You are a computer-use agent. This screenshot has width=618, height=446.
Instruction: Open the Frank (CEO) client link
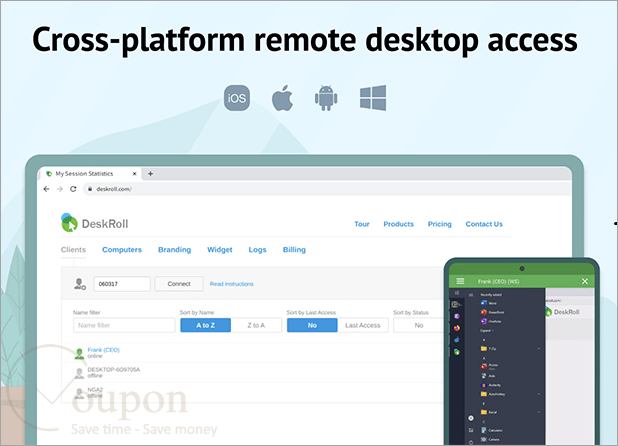[x=103, y=350]
